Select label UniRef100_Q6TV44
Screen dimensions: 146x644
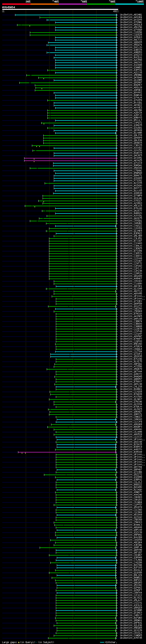click(x=131, y=371)
